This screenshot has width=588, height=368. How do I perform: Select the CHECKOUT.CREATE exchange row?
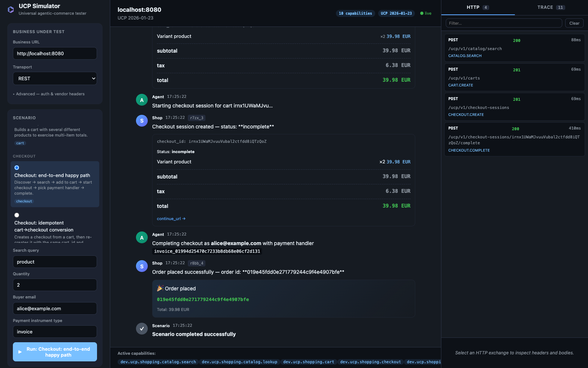[x=514, y=107]
